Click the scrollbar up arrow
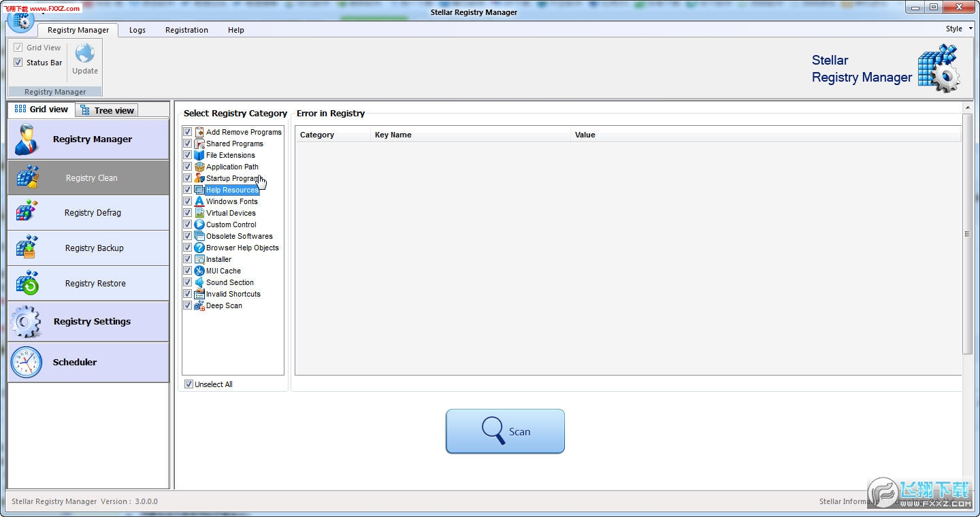Screen dimensions: 980x517 [968, 107]
